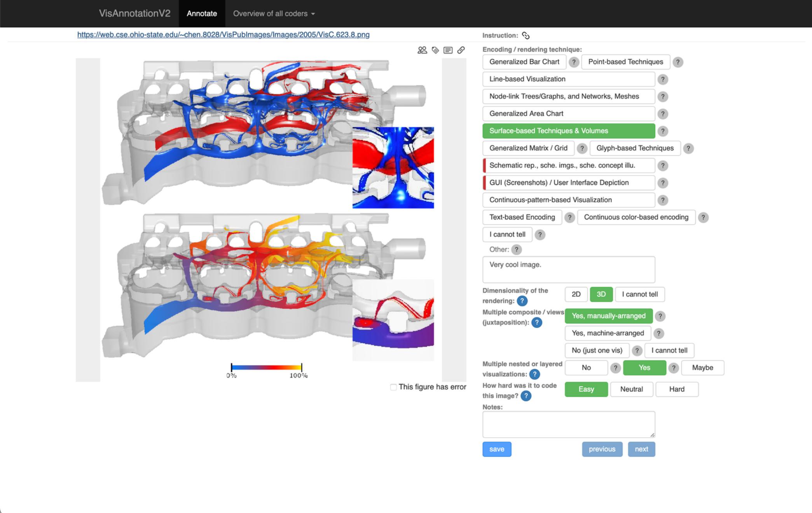This screenshot has height=513, width=812.
Task: Show help for Point-based Techniques
Action: pos(678,62)
